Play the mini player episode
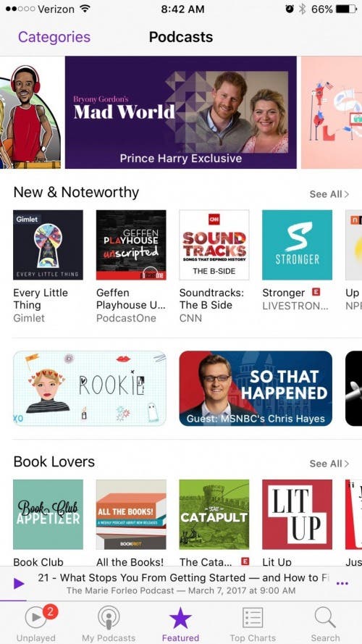 tap(19, 583)
